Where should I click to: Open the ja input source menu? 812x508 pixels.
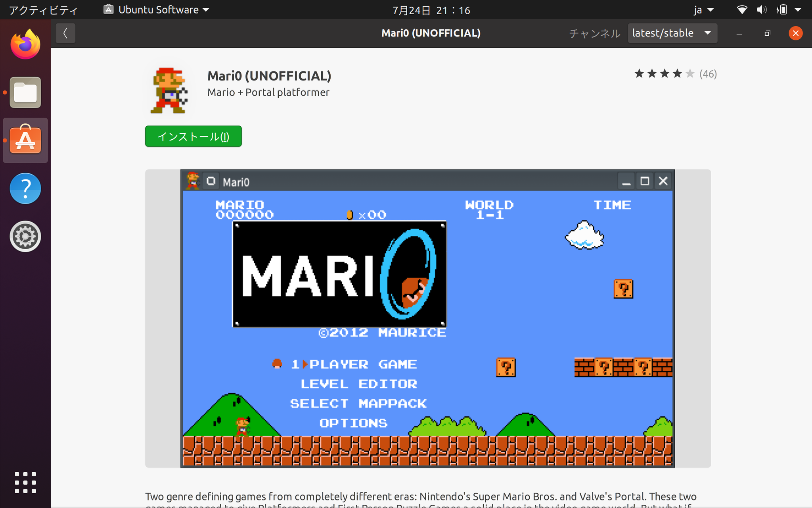[704, 10]
